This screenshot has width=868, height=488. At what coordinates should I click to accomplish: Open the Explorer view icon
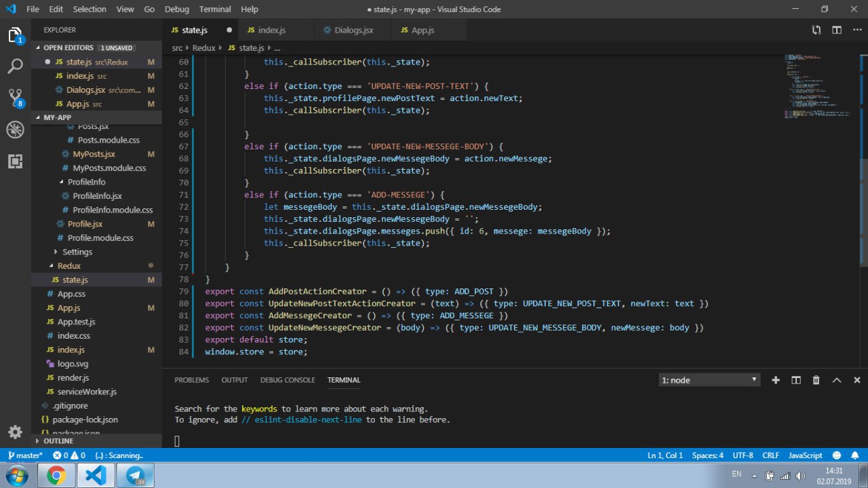(x=15, y=35)
